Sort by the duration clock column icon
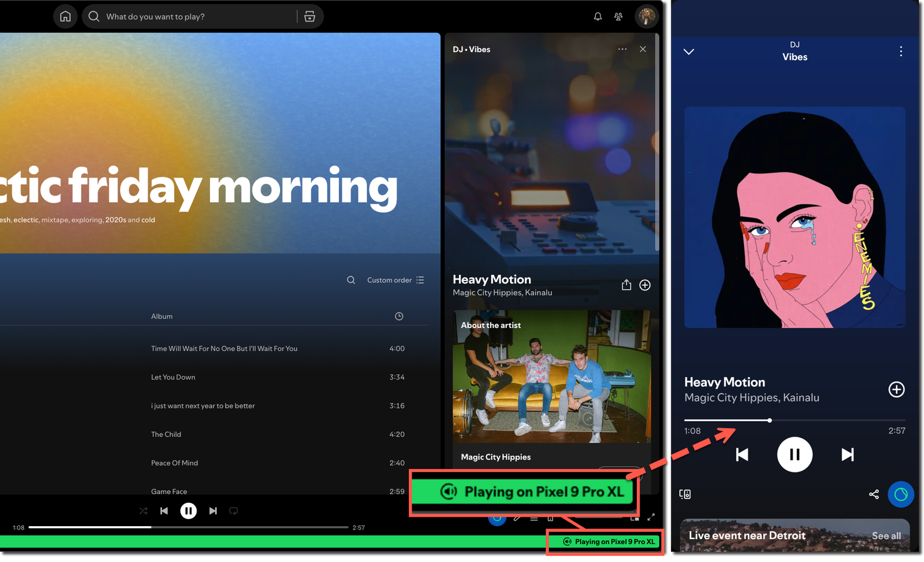 (399, 316)
